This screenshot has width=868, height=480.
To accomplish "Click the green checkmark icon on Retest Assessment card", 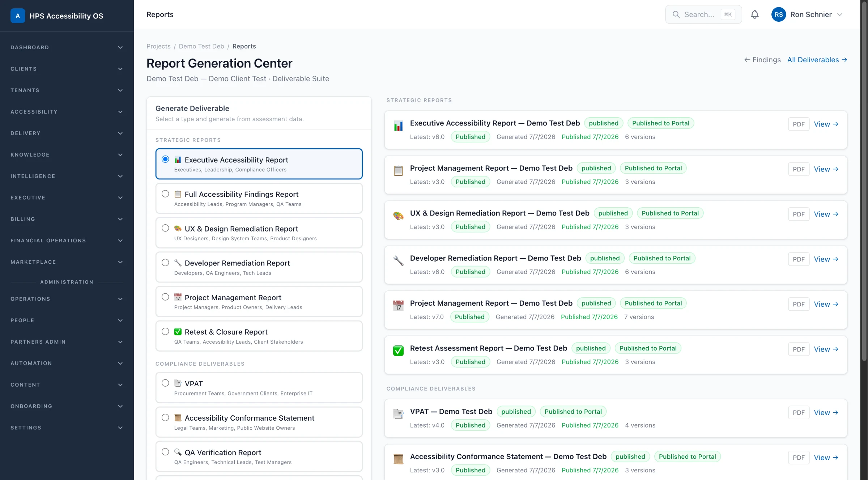I will click(x=398, y=351).
